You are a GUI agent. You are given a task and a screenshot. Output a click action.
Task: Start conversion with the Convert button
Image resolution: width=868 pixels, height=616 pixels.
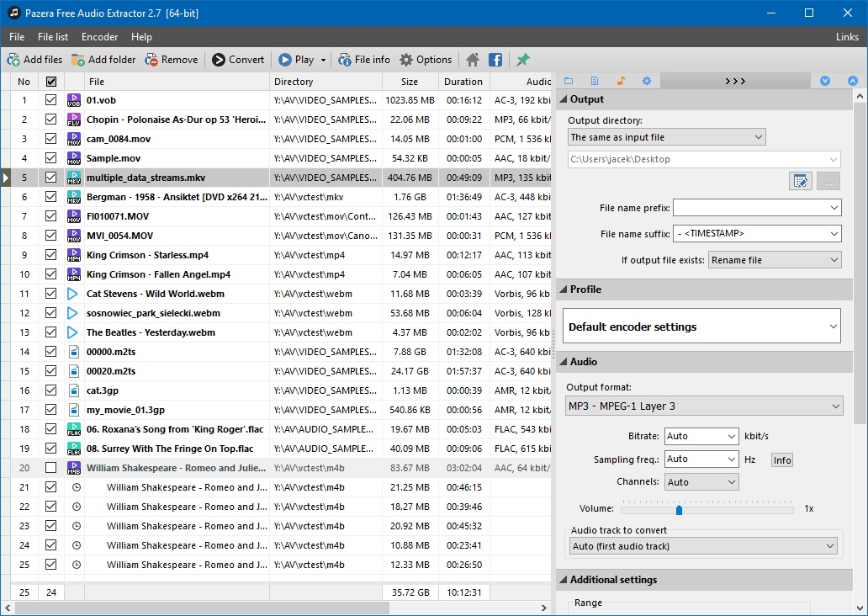[x=240, y=60]
